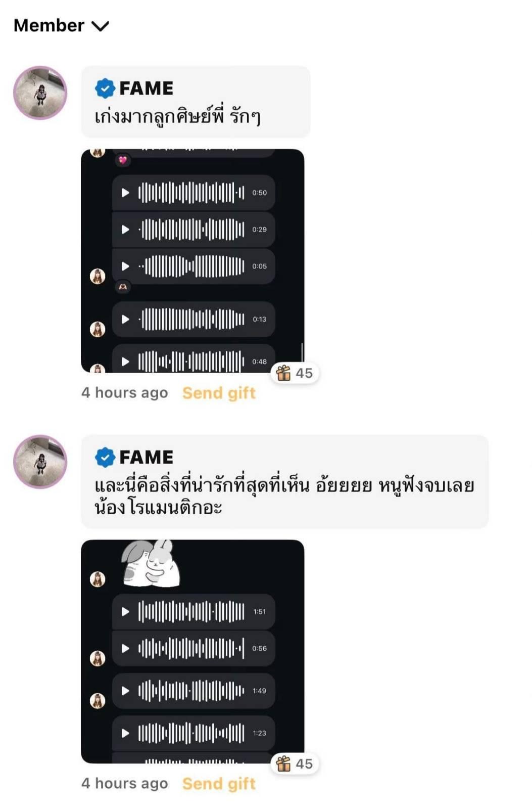Screen dimensions: 532x809
Task: Play the 1:23 voice message
Action: tap(125, 733)
